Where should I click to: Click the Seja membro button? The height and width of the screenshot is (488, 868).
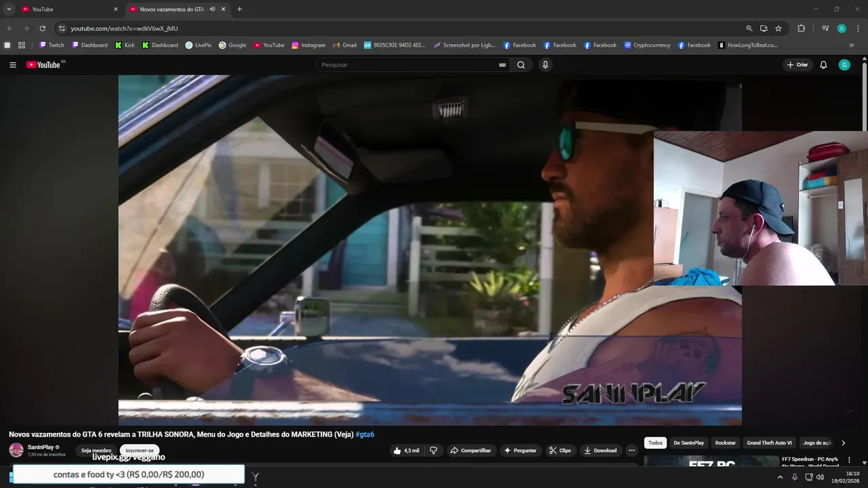click(96, 451)
